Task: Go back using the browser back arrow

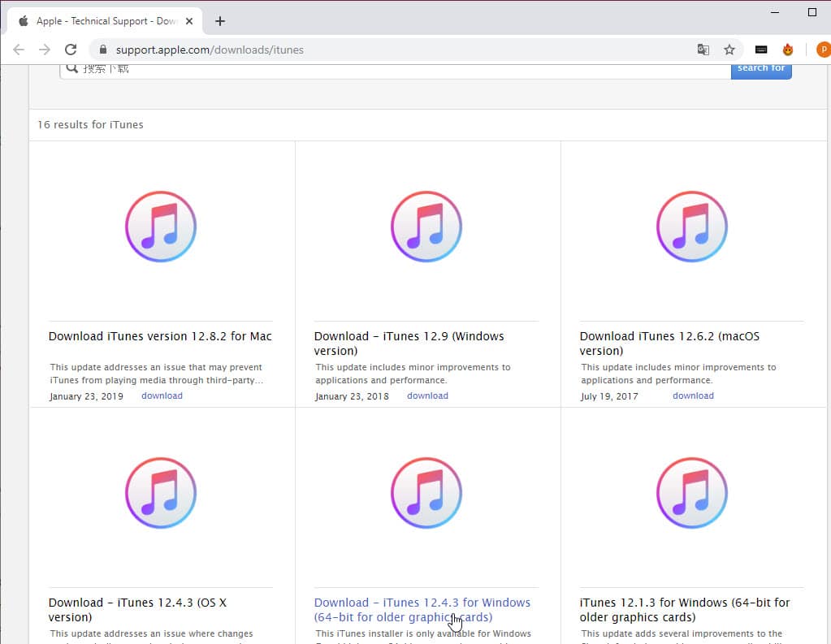Action: point(19,50)
